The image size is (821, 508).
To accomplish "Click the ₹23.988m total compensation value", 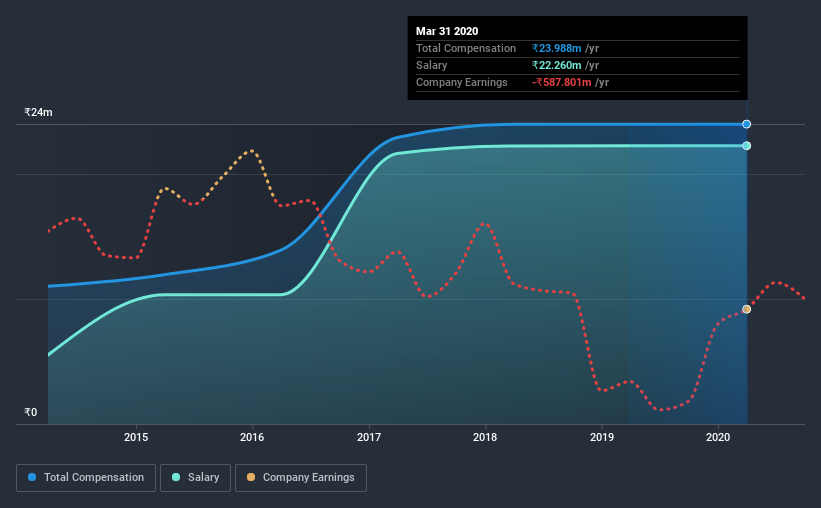I will (x=557, y=48).
